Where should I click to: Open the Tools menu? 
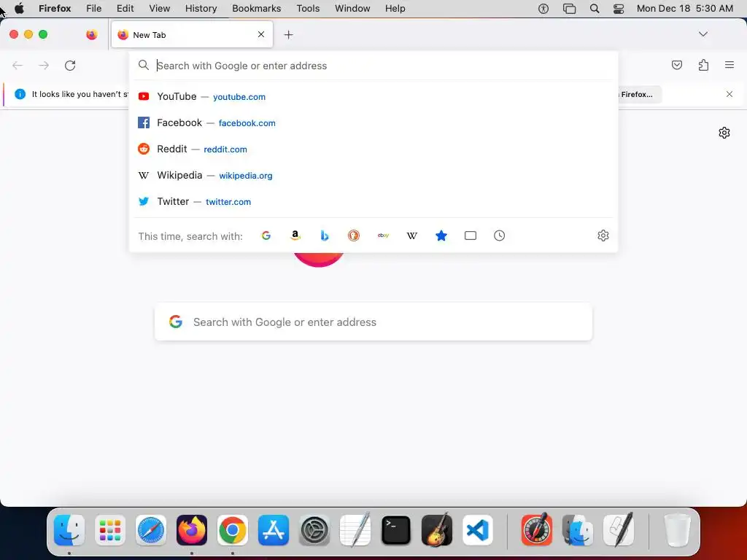308,9
